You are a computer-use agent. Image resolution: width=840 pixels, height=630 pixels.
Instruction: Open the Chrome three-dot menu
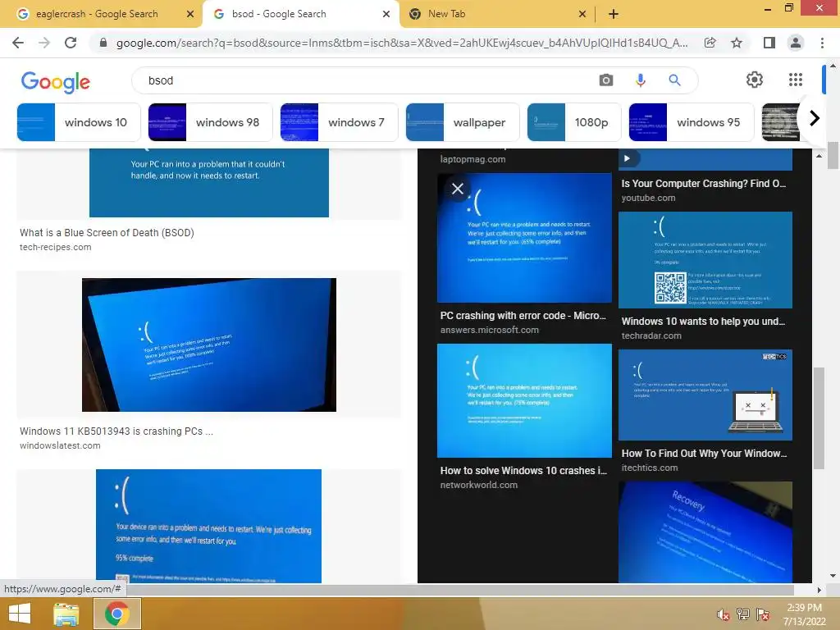(x=822, y=43)
